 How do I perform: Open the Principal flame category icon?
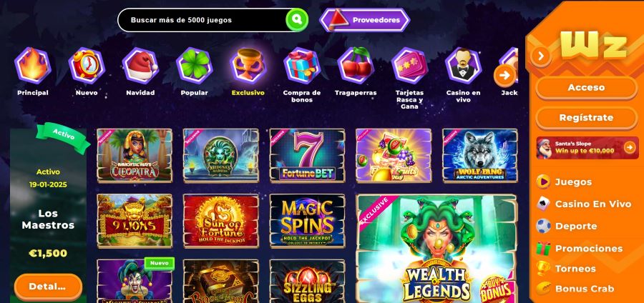pos(33,66)
